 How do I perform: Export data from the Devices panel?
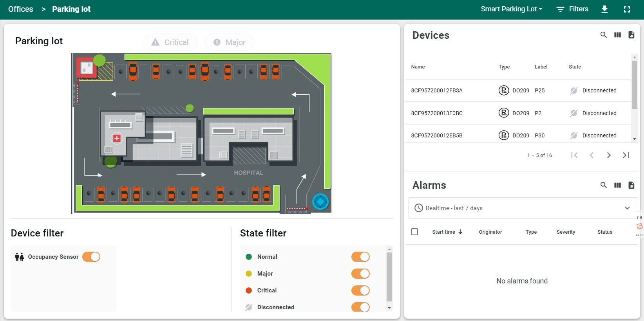[631, 35]
